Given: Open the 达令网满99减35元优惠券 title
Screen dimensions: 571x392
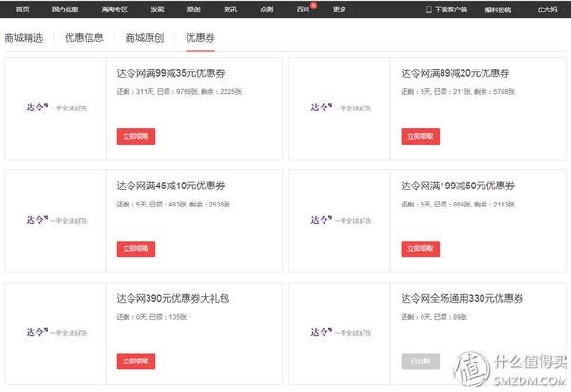Looking at the screenshot, I should coord(170,73).
